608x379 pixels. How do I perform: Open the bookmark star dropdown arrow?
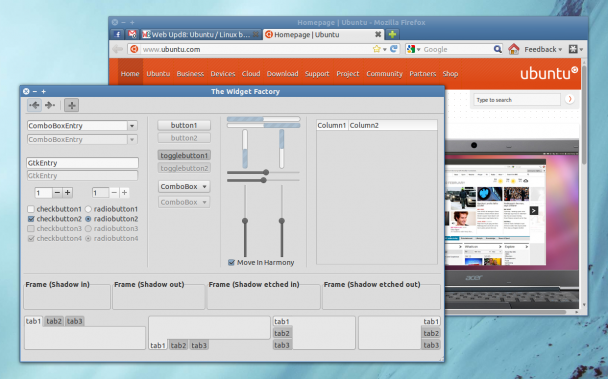tap(385, 50)
